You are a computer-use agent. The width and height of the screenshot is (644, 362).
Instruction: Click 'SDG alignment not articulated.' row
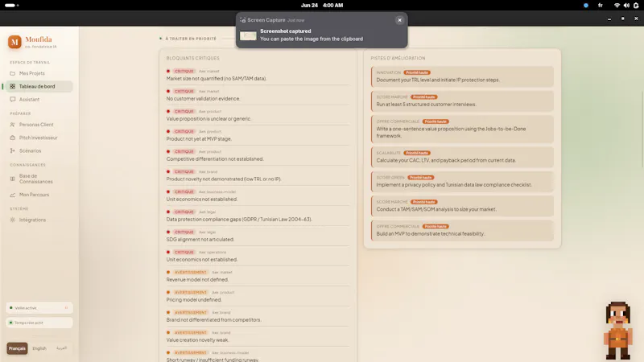pyautogui.click(x=258, y=236)
